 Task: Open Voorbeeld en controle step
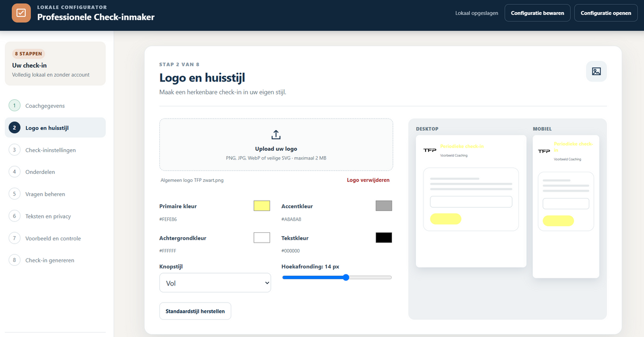coord(55,238)
